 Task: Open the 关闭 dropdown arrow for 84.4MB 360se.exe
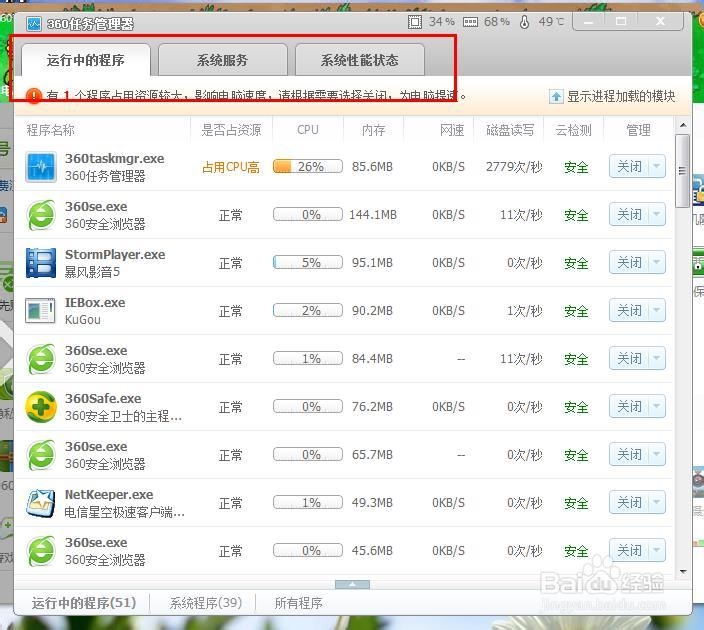click(657, 358)
